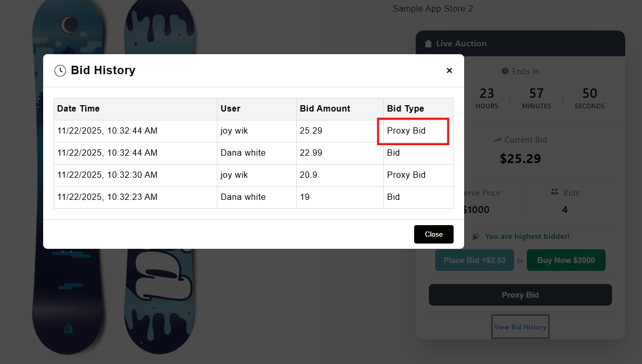Click the left blue moon snowboard image
The image size is (642, 364).
(67, 32)
